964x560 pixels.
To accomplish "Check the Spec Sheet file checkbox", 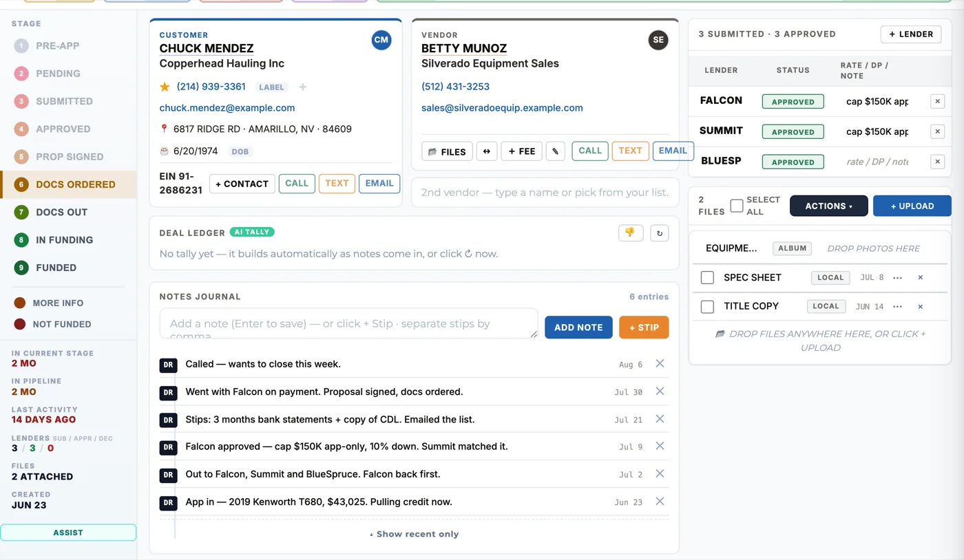I will click(707, 278).
